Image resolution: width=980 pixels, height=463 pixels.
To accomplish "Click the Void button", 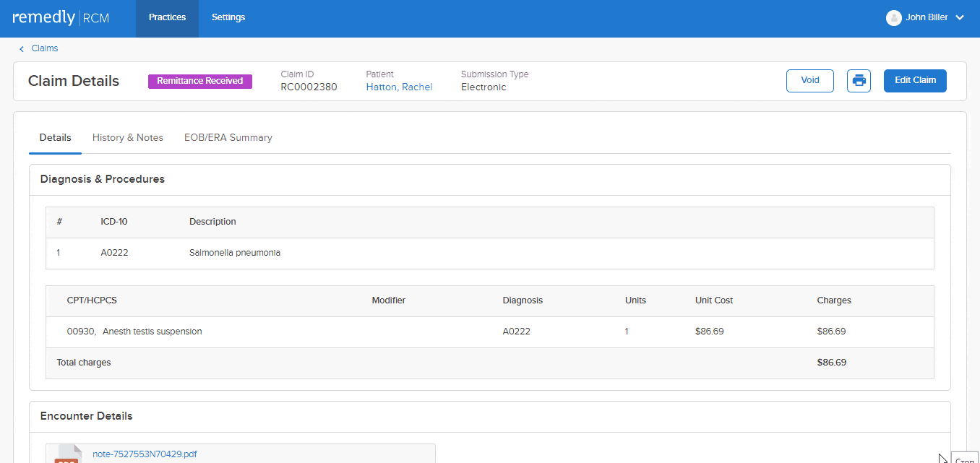I will coord(809,81).
